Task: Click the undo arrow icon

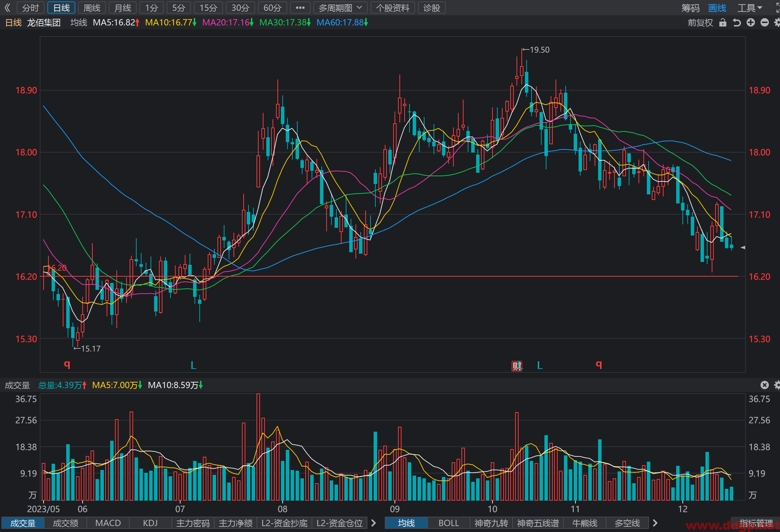Action: pos(736,23)
